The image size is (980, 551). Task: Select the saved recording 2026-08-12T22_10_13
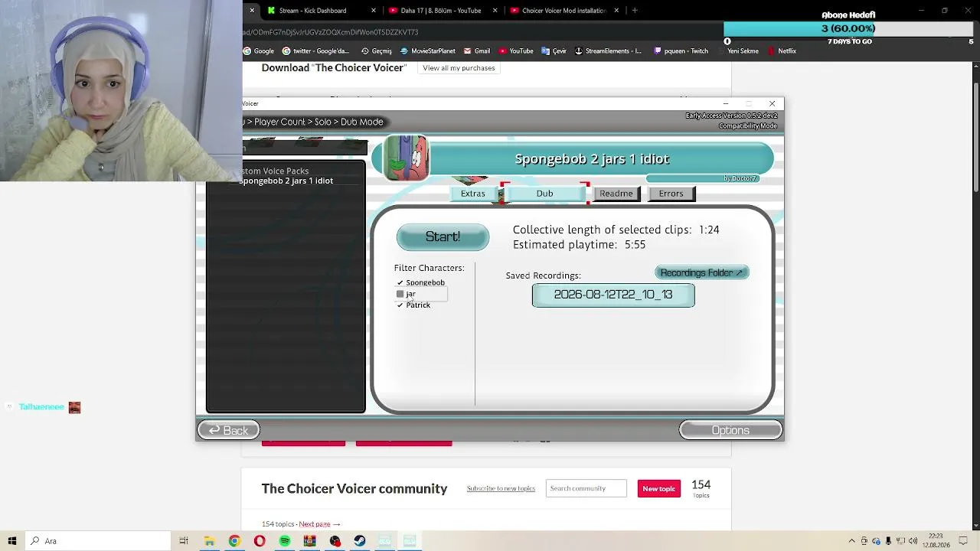pos(613,295)
